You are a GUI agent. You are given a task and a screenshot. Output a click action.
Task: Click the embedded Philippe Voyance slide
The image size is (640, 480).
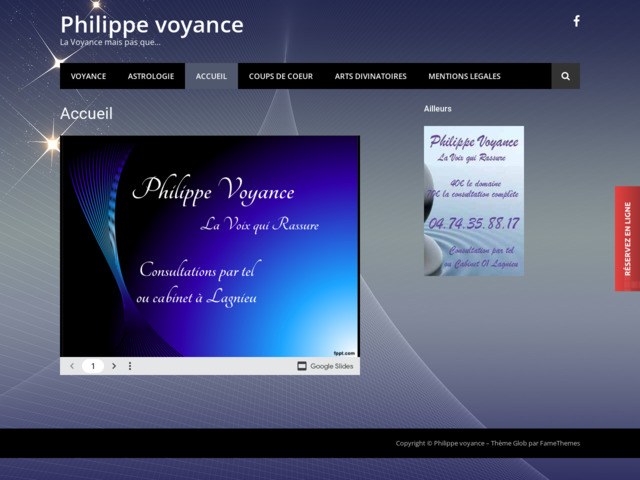(210, 245)
